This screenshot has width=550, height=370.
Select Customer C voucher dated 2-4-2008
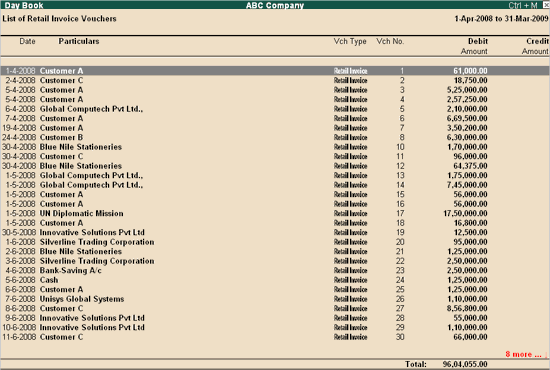coord(275,80)
